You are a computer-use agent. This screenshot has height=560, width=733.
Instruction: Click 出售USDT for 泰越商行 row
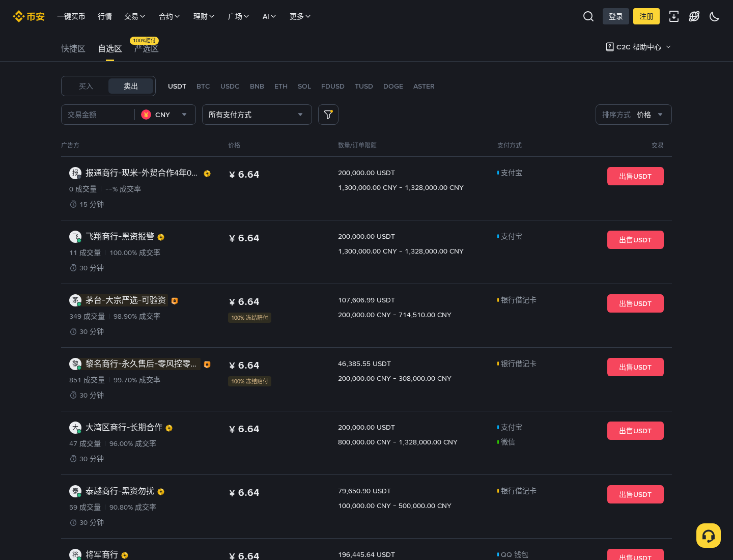click(635, 494)
